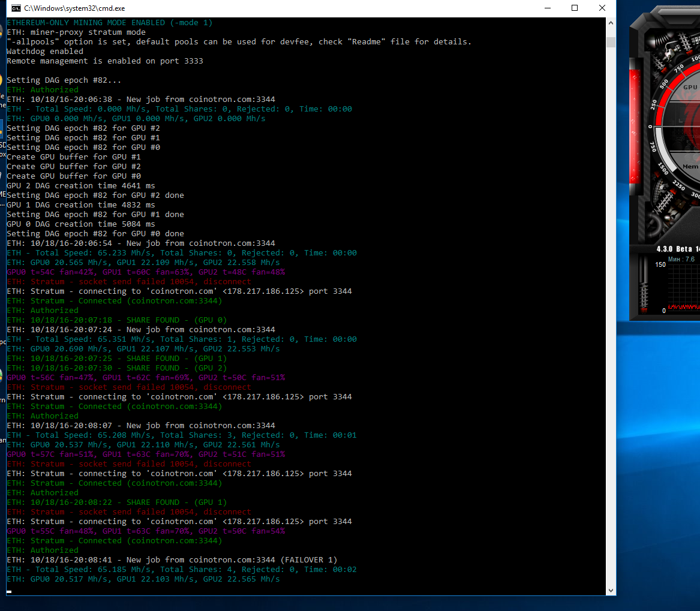This screenshot has height=611, width=700.
Task: Click the console vertical scrollbar thumb
Action: [x=611, y=42]
